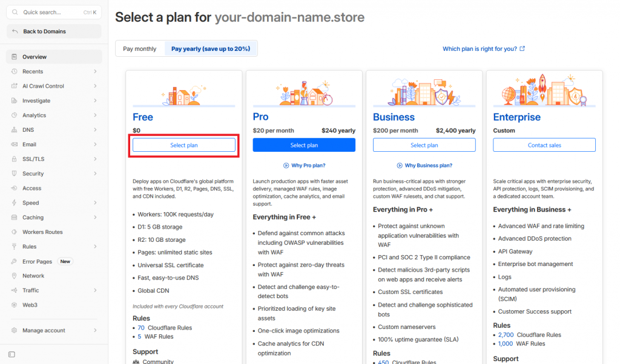The width and height of the screenshot is (620, 364).
Task: Click the SSL/TLS lock icon
Action: point(15,159)
